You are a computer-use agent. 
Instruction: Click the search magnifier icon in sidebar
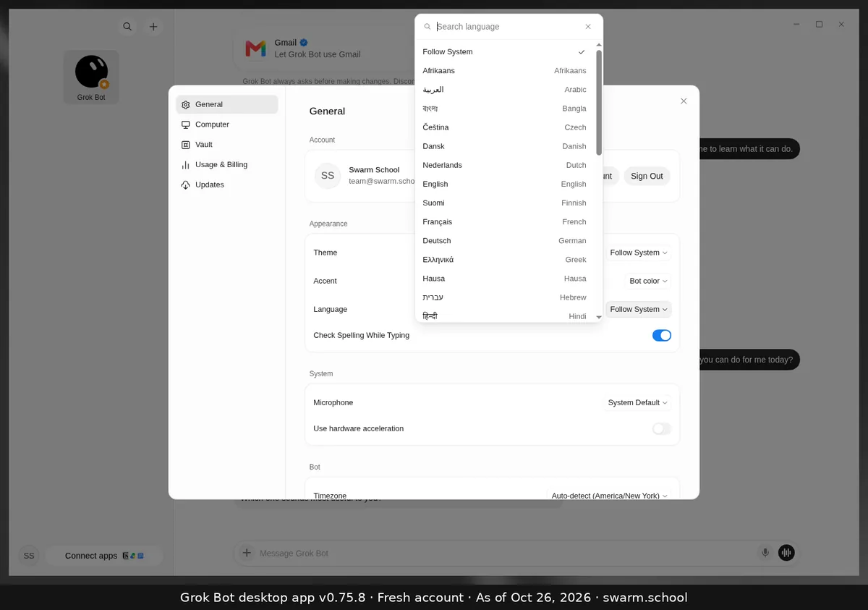click(127, 27)
